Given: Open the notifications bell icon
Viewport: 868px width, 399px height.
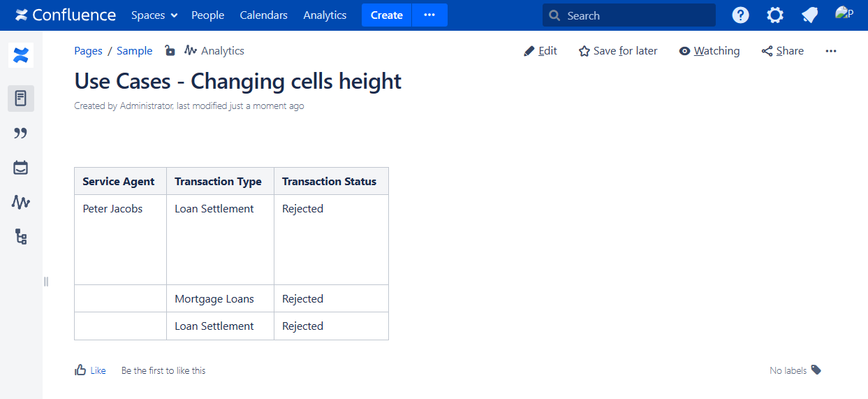Looking at the screenshot, I should pos(809,15).
